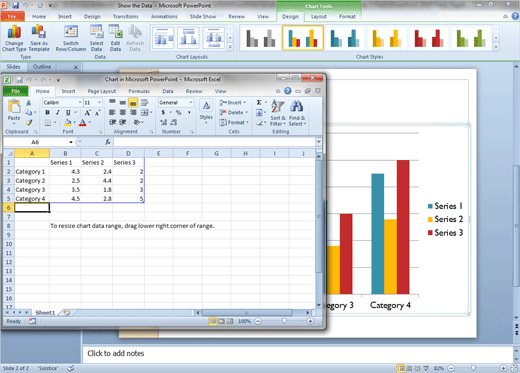Open the PowerPoint Transitions tab
The image size is (520, 373).
coord(126,16)
